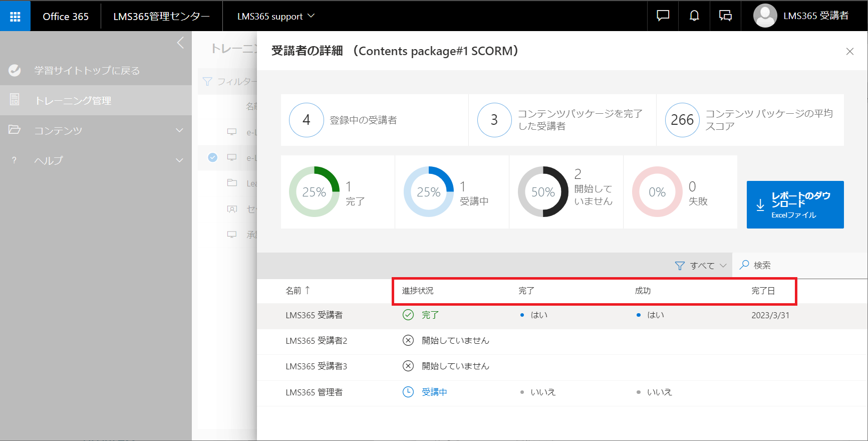Image resolution: width=868 pixels, height=441 pixels.
Task: Click the ヘルプ question mark icon
Action: click(x=14, y=160)
